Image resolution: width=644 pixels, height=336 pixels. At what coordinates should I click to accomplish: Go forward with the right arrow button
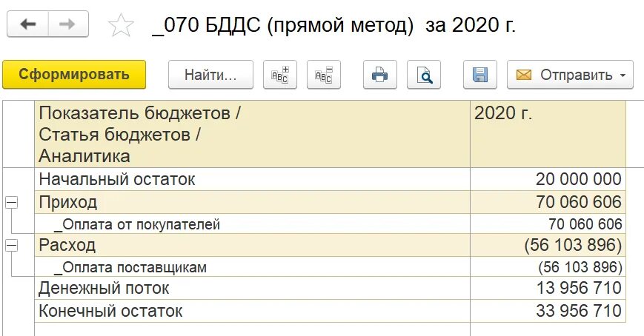click(68, 24)
